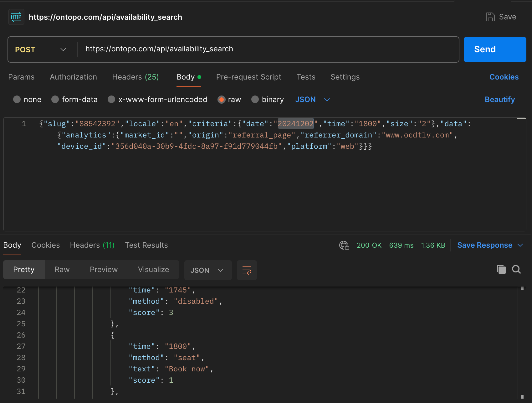Click the request title URL at top

(105, 17)
